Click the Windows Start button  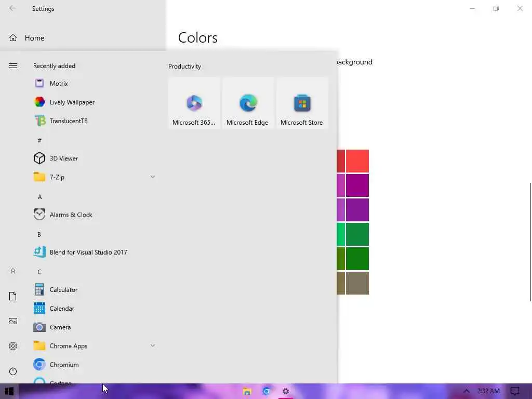(9, 391)
